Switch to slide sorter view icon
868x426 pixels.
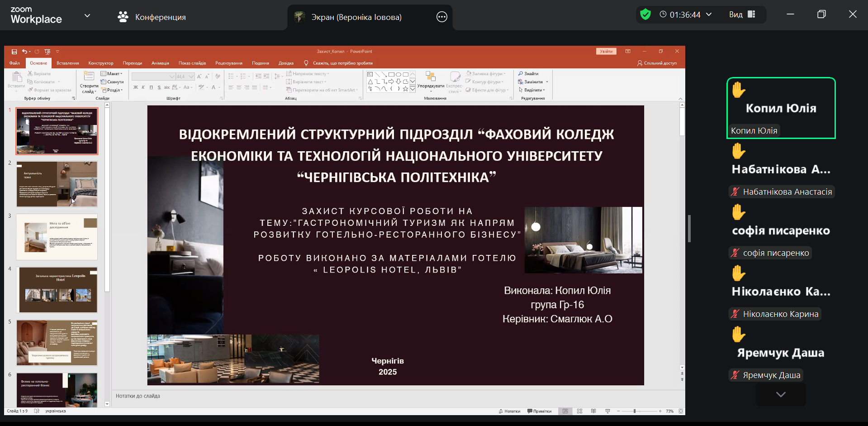579,411
